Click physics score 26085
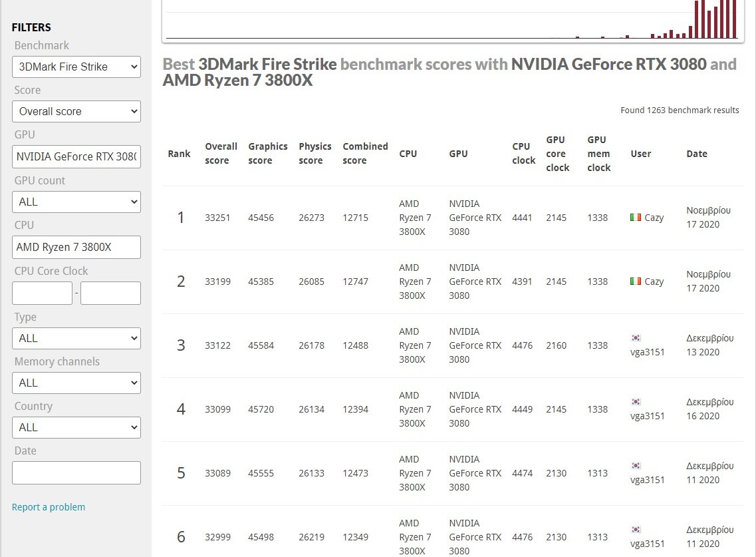This screenshot has width=756, height=557. [x=311, y=281]
